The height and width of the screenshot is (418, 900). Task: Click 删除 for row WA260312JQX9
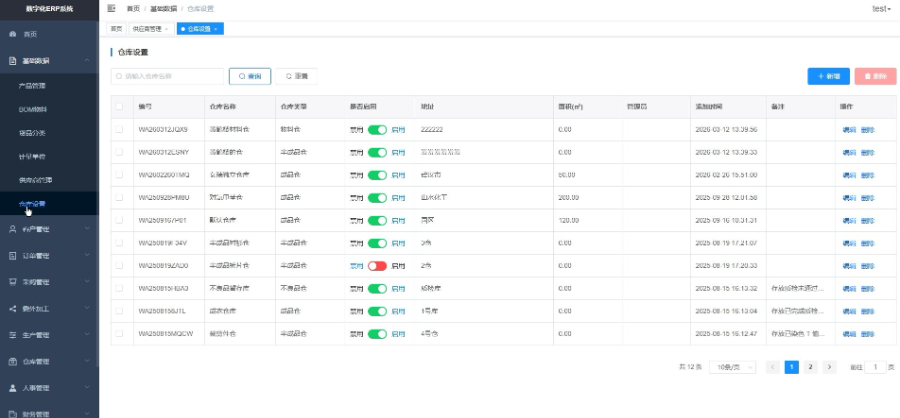pos(867,130)
